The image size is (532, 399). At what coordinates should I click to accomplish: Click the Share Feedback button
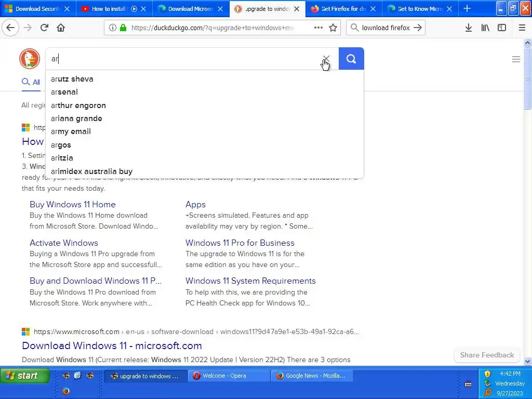point(487,355)
